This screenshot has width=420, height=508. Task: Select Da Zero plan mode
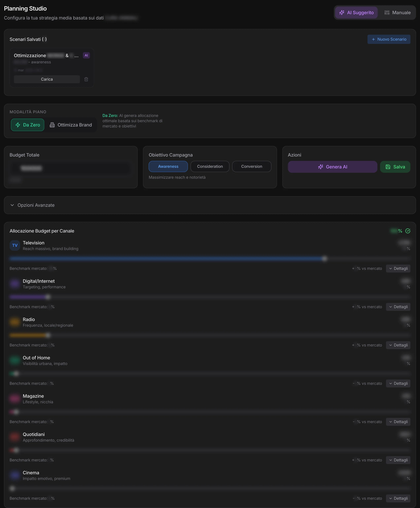[28, 125]
